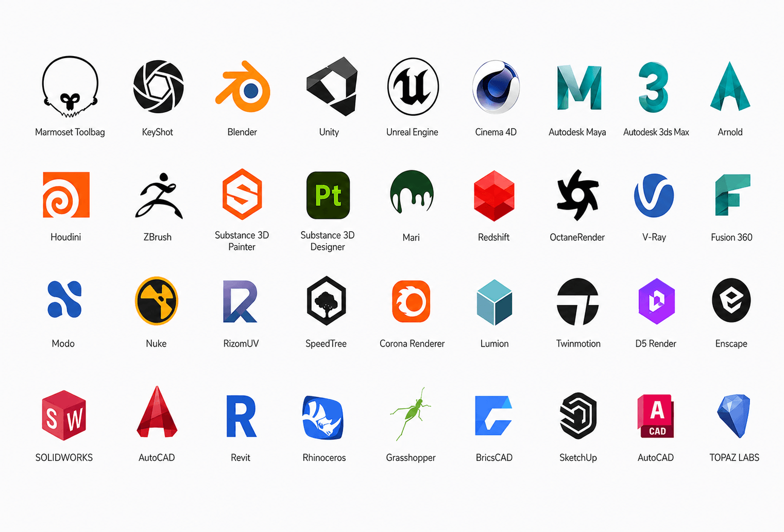Screen dimensions: 784x532
Task: Select the 'Cinema 4D' label text
Action: coord(496,132)
